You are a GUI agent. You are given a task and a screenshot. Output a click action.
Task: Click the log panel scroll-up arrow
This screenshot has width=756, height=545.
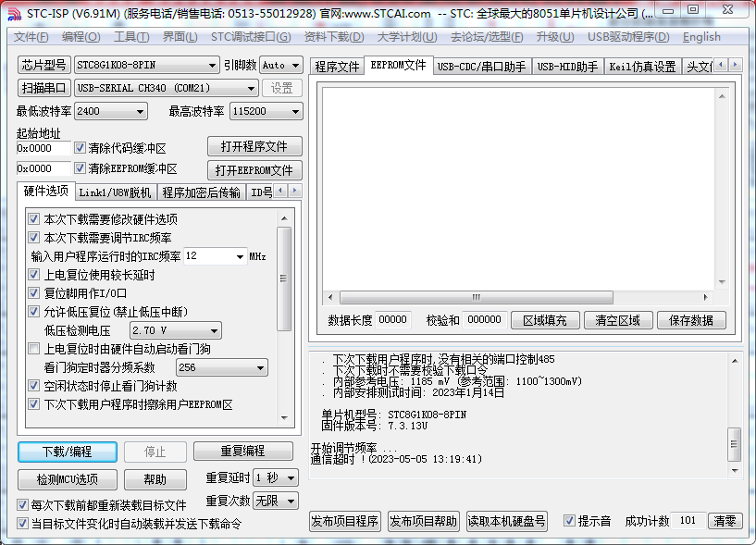tap(735, 361)
